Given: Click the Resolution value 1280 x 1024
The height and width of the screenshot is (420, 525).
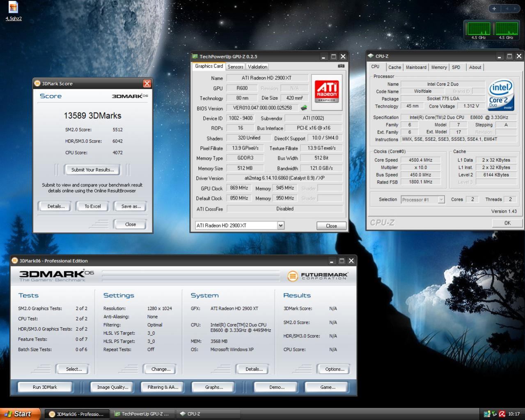Looking at the screenshot, I should pos(160,308).
